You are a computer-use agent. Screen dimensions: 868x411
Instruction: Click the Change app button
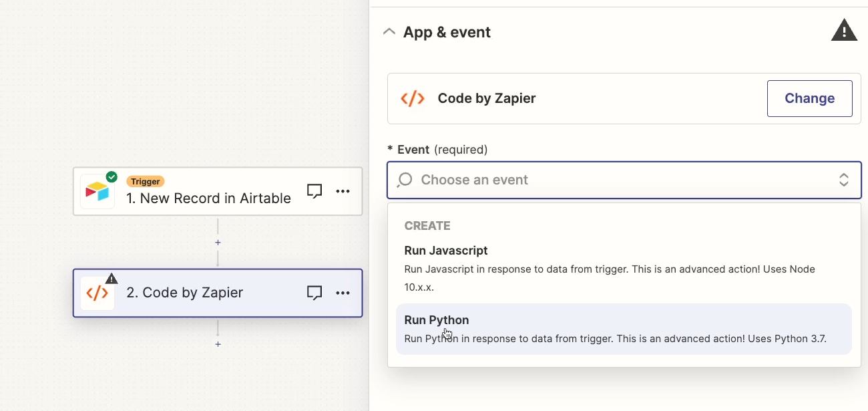pyautogui.click(x=810, y=98)
